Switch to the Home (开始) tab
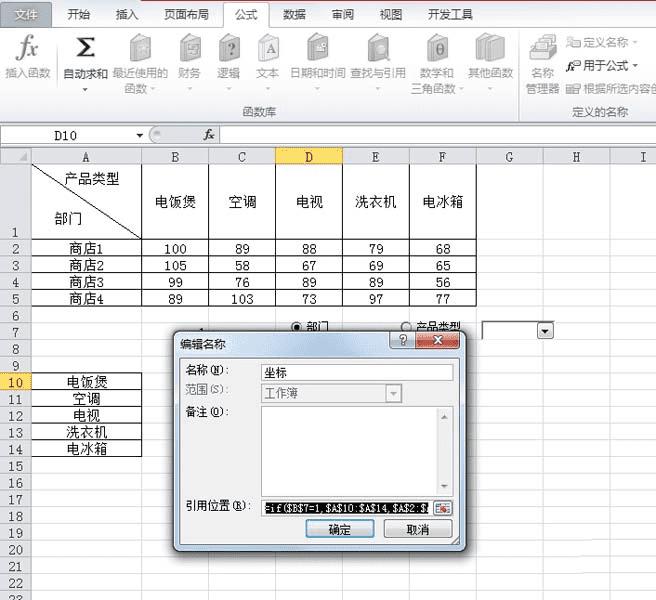Screen dimensions: 656x600 tap(79, 15)
